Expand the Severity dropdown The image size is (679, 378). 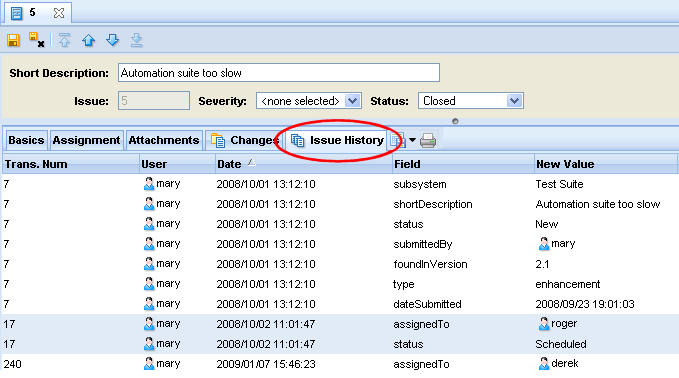coord(352,101)
